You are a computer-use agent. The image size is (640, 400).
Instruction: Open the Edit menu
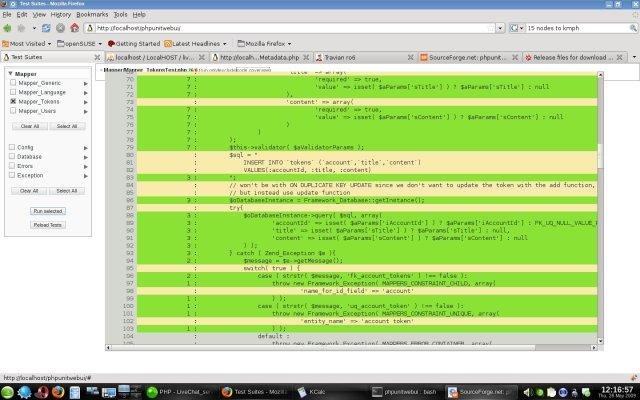coord(22,15)
